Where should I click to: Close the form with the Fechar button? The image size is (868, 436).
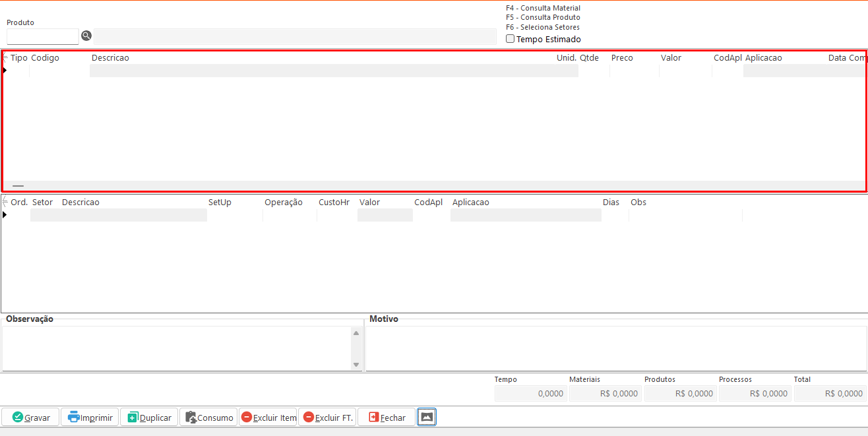coord(387,418)
